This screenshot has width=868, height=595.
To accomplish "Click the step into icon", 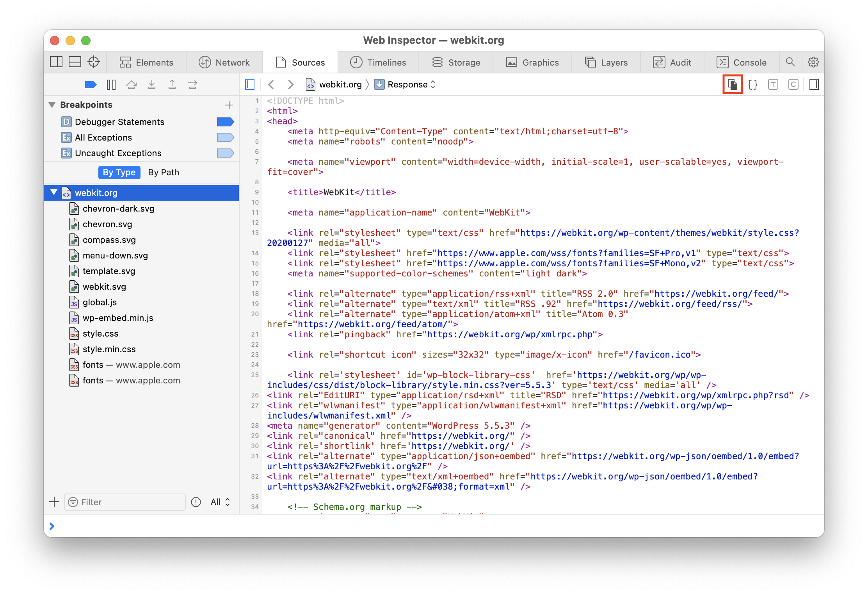I will pos(152,84).
